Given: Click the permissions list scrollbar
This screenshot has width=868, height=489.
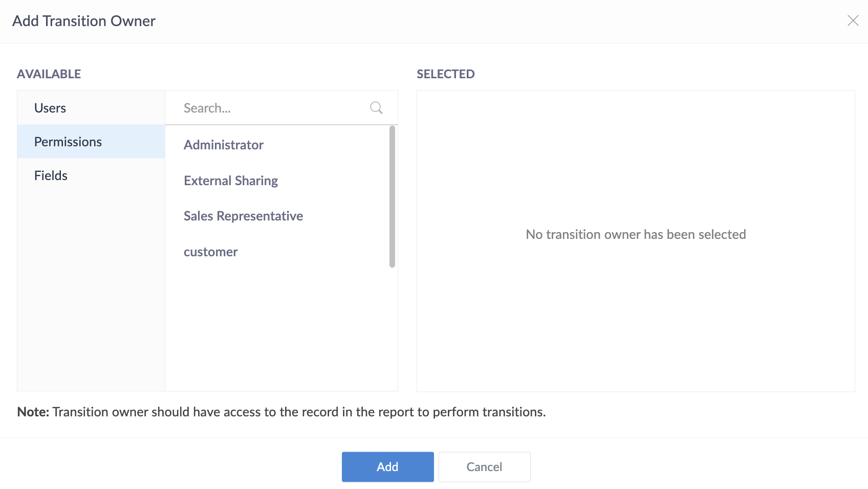Looking at the screenshot, I should [392, 196].
